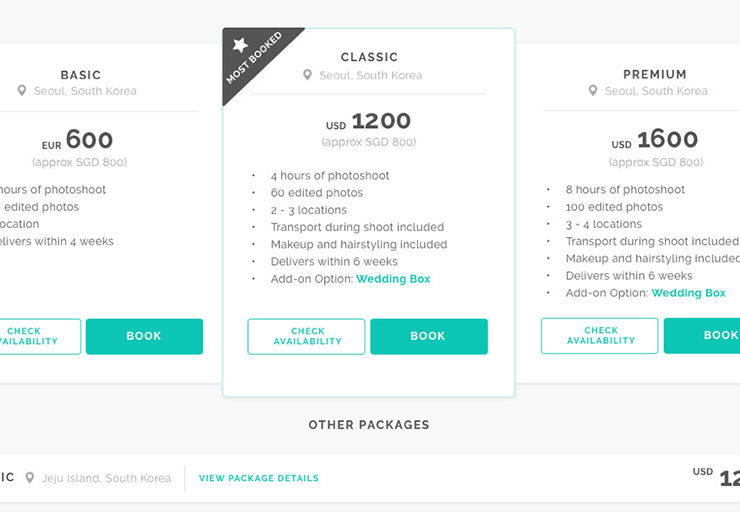Click the star icon on Most Booked ribbon
The width and height of the screenshot is (740, 512).
tap(240, 45)
